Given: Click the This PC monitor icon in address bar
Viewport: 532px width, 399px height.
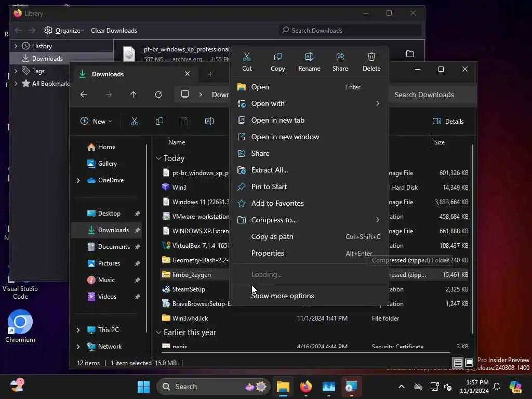Looking at the screenshot, I should tap(185, 95).
